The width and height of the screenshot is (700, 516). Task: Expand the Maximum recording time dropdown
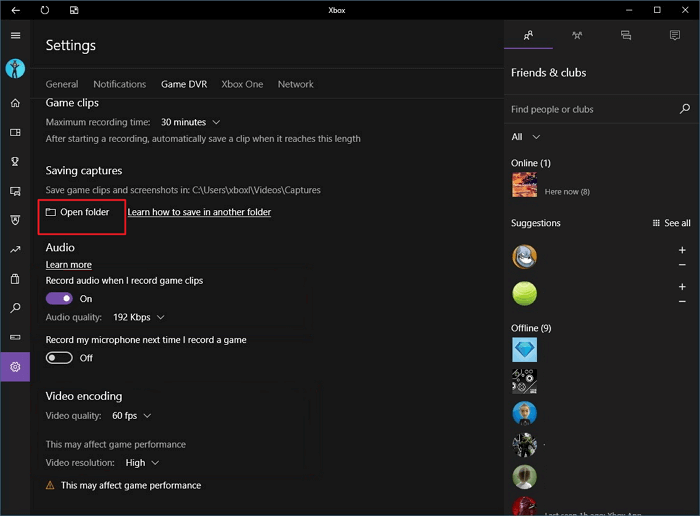pos(190,122)
